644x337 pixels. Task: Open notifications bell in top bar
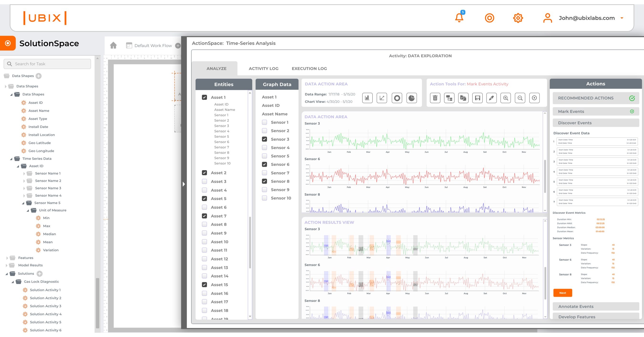point(459,18)
